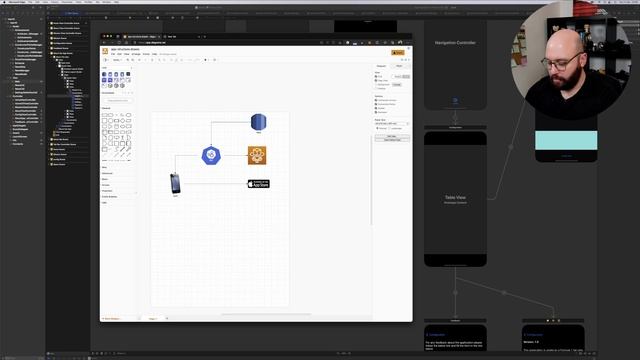This screenshot has width=640, height=360.
Task: Select the iPhone image on the diagram
Action: [x=175, y=184]
